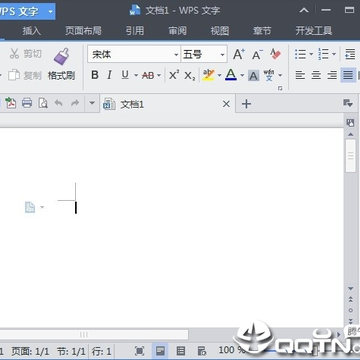The height and width of the screenshot is (360, 360).
Task: Add new document tab with plus
Action: pyautogui.click(x=246, y=104)
